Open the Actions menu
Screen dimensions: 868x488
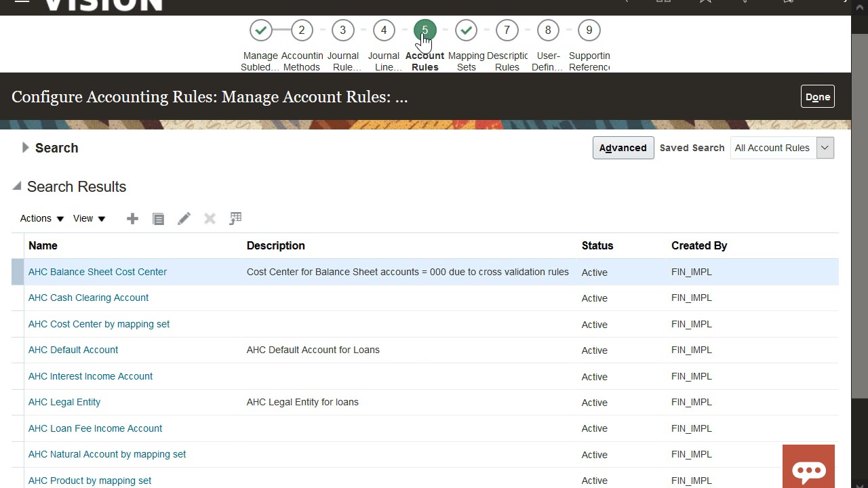point(41,218)
